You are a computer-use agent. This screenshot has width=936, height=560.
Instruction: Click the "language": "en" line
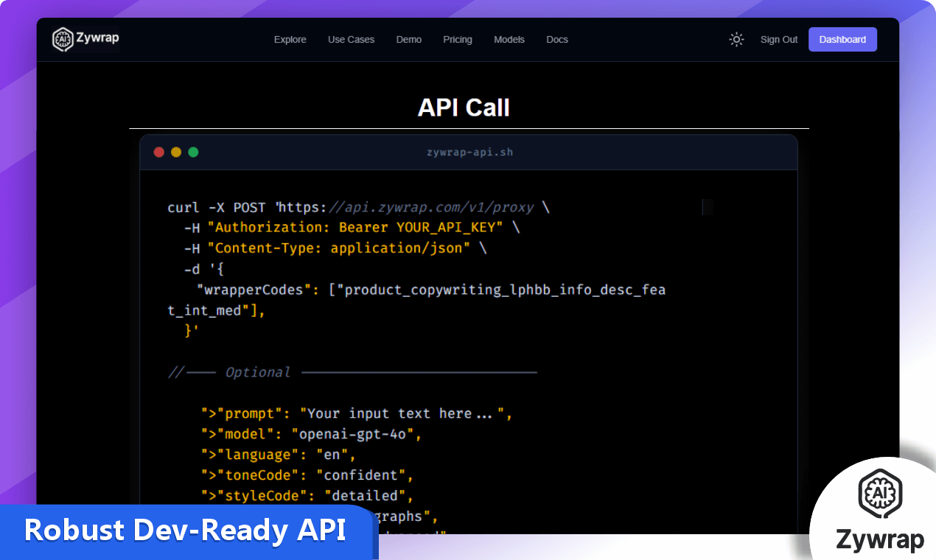coord(279,455)
